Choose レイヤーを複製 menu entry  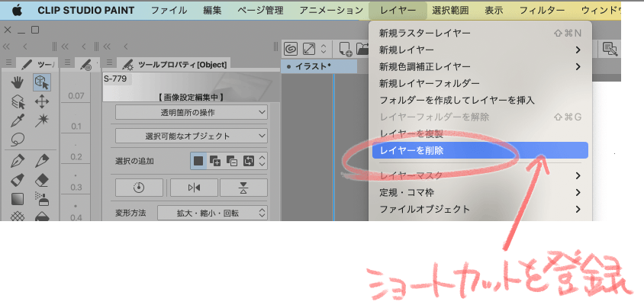pos(480,134)
